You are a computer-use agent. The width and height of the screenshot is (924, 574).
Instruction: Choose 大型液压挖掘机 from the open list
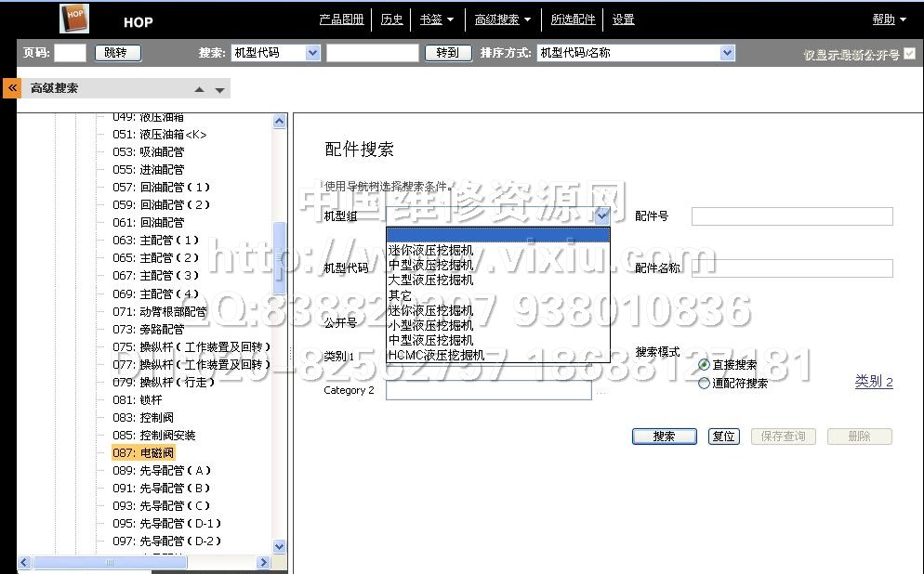(431, 280)
